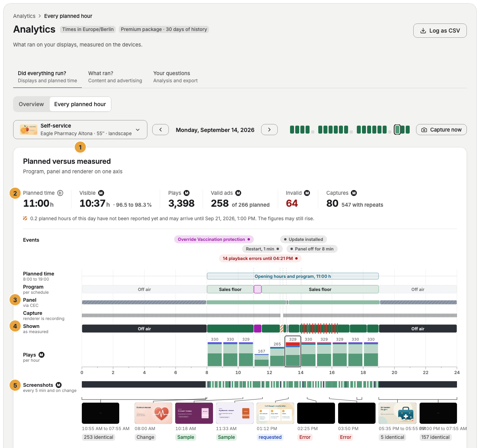Open the Analytics breadcrumb link

[x=24, y=16]
